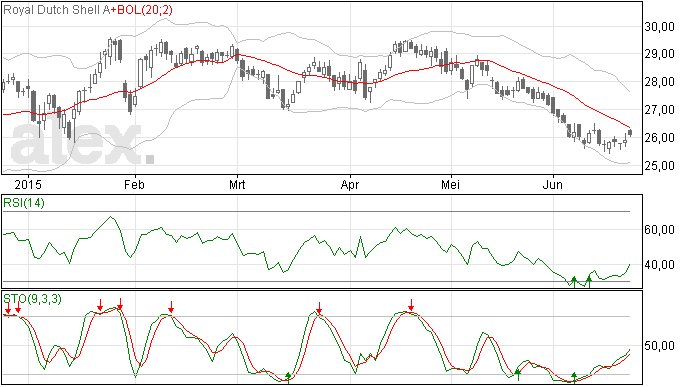Image resolution: width=690 pixels, height=387 pixels.
Task: Click the Royal Dutch Shell A chart title
Action: [56, 10]
